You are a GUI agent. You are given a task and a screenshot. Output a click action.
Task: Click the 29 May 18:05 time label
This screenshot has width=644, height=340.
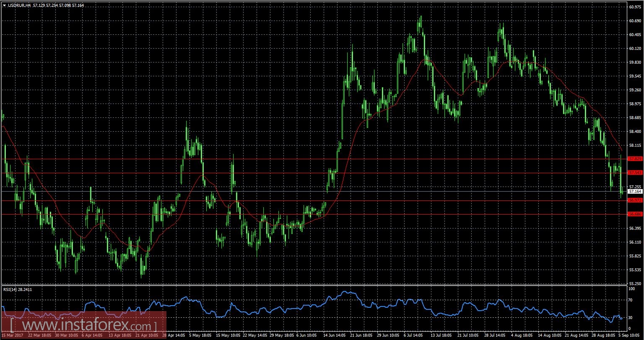pos(283,336)
